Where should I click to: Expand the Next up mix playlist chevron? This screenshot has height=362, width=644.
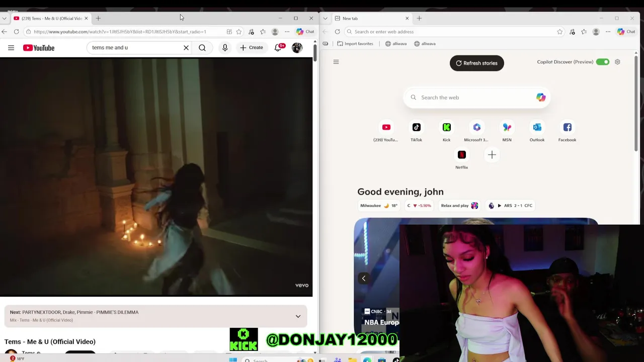(298, 316)
